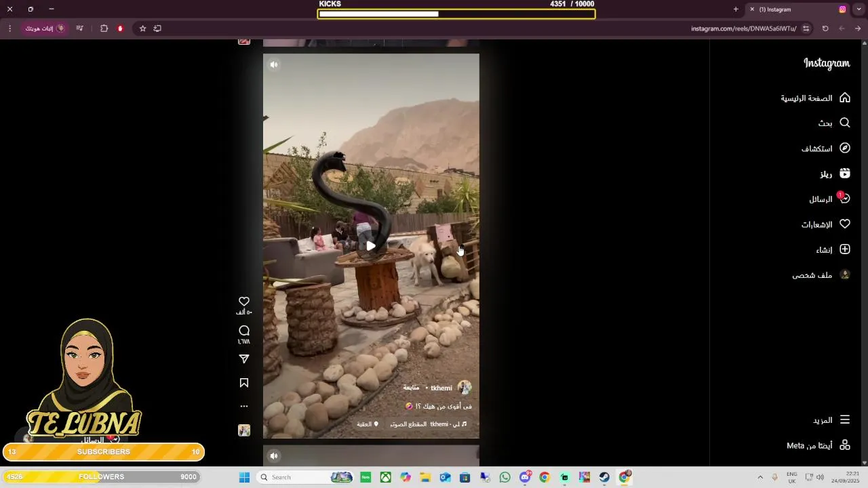Click the KICKS progress bar
This screenshot has height=488, width=868.
click(x=456, y=14)
